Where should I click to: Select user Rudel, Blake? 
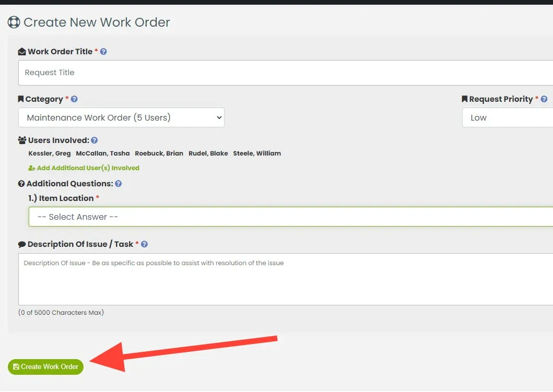pyautogui.click(x=208, y=153)
